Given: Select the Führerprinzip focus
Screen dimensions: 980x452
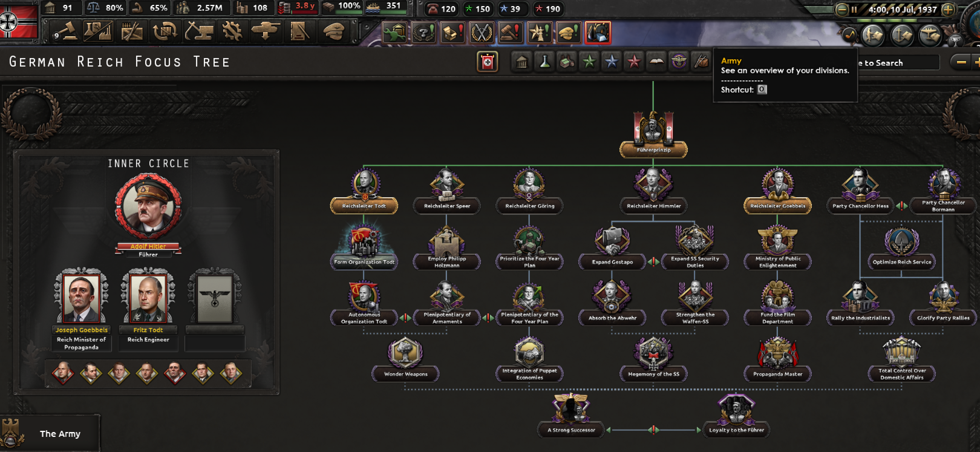Looking at the screenshot, I should pos(653,135).
